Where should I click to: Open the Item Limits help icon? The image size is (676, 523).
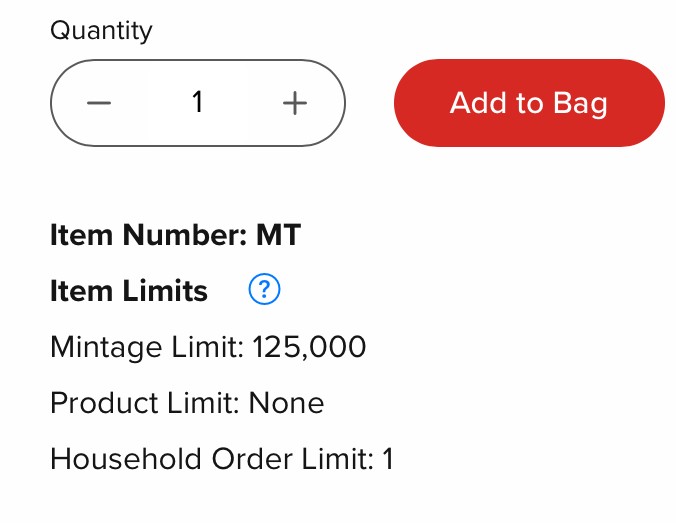click(264, 290)
